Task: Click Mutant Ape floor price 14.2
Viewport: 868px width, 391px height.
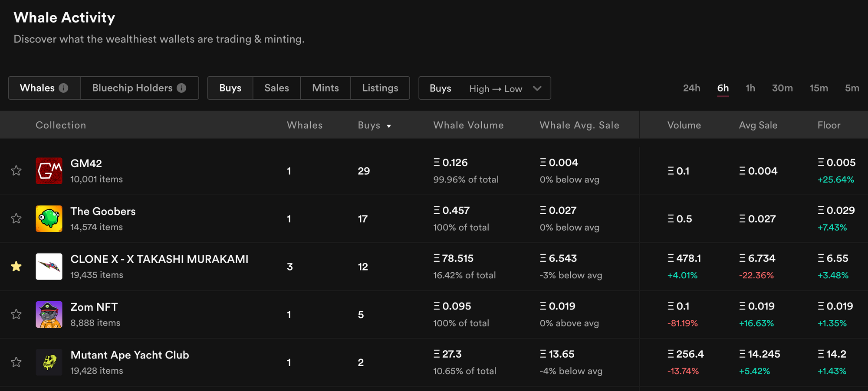Action: [832, 354]
